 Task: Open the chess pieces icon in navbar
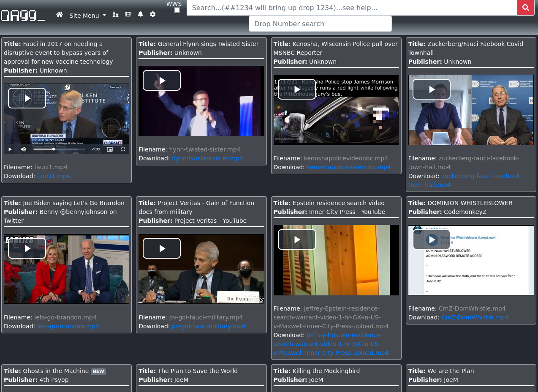tap(115, 15)
